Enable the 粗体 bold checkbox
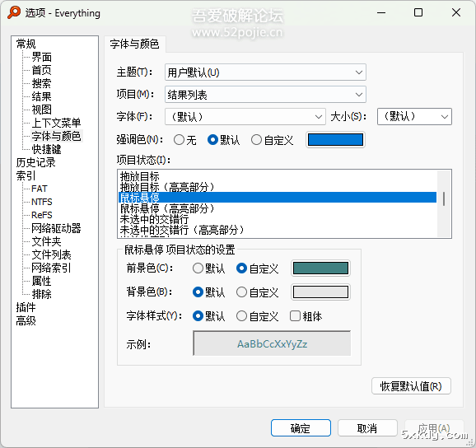The width and height of the screenshot is (476, 448). 295,316
